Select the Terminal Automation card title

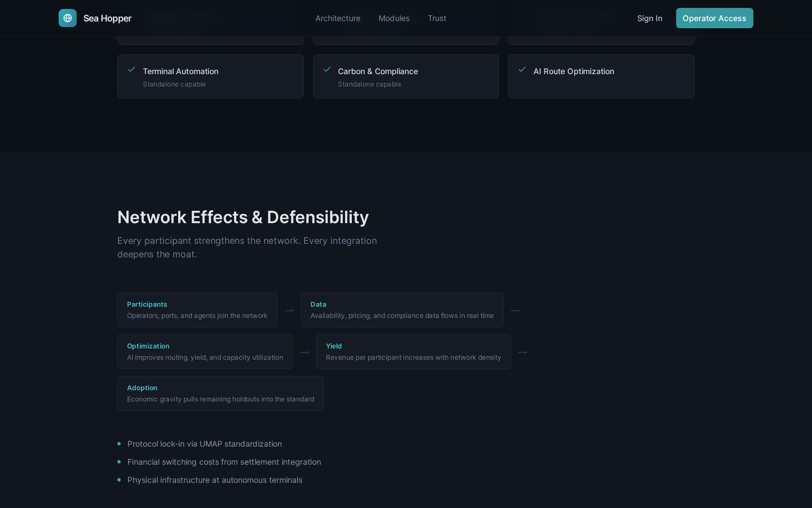(180, 71)
